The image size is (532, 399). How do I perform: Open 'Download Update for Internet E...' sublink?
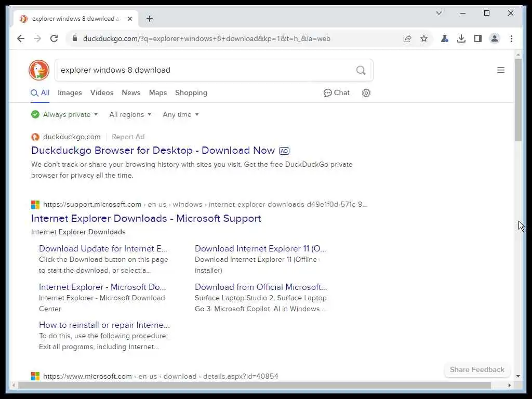103,249
